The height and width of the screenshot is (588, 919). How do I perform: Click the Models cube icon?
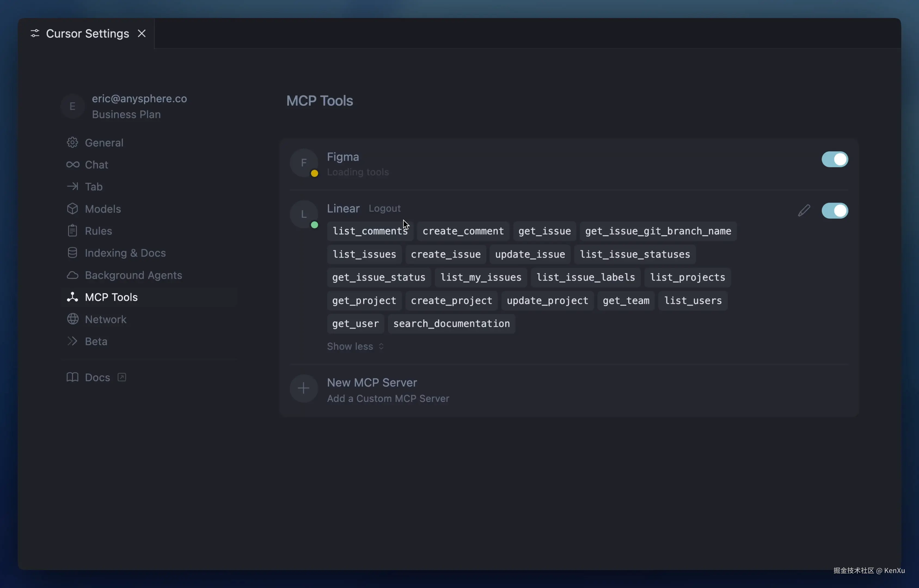[x=72, y=209]
